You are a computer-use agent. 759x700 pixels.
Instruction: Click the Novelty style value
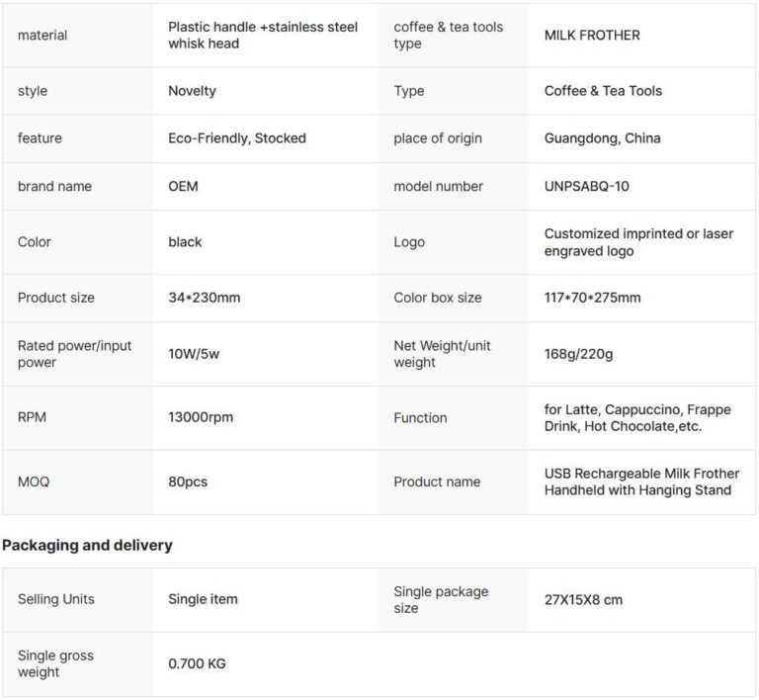(x=192, y=91)
